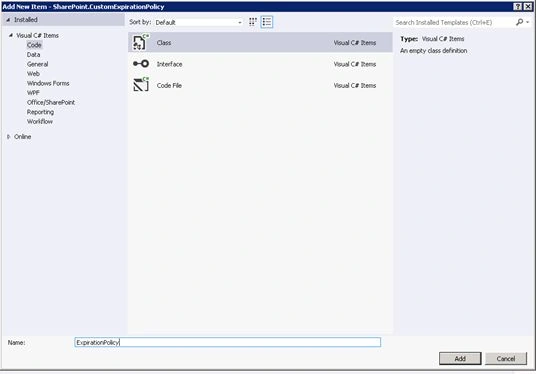Expand the Online section

(x=9, y=136)
